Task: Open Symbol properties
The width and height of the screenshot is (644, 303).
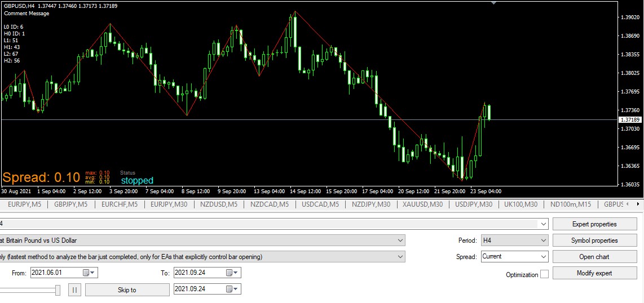Action: click(x=594, y=240)
